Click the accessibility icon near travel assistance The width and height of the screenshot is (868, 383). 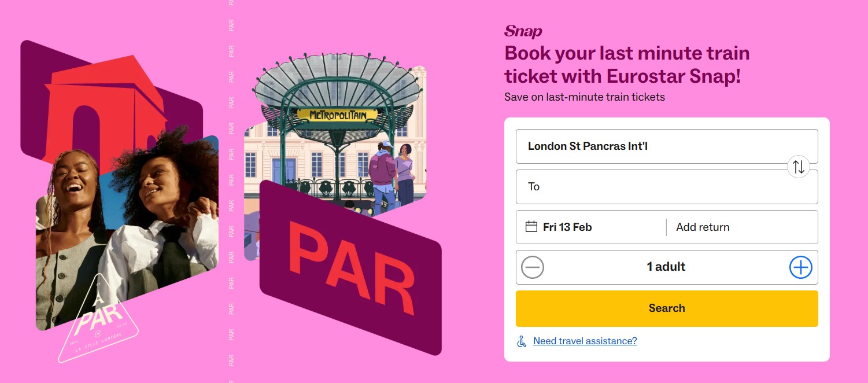click(520, 341)
